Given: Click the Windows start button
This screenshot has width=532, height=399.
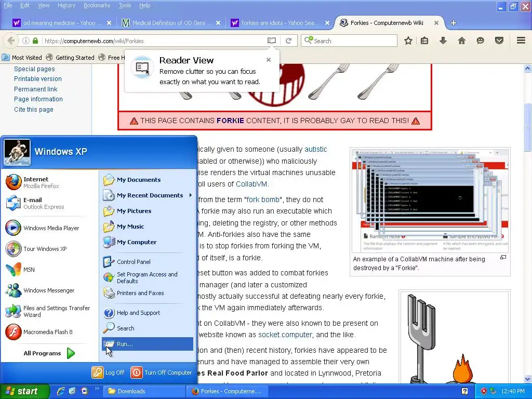Looking at the screenshot, I should tap(24, 391).
